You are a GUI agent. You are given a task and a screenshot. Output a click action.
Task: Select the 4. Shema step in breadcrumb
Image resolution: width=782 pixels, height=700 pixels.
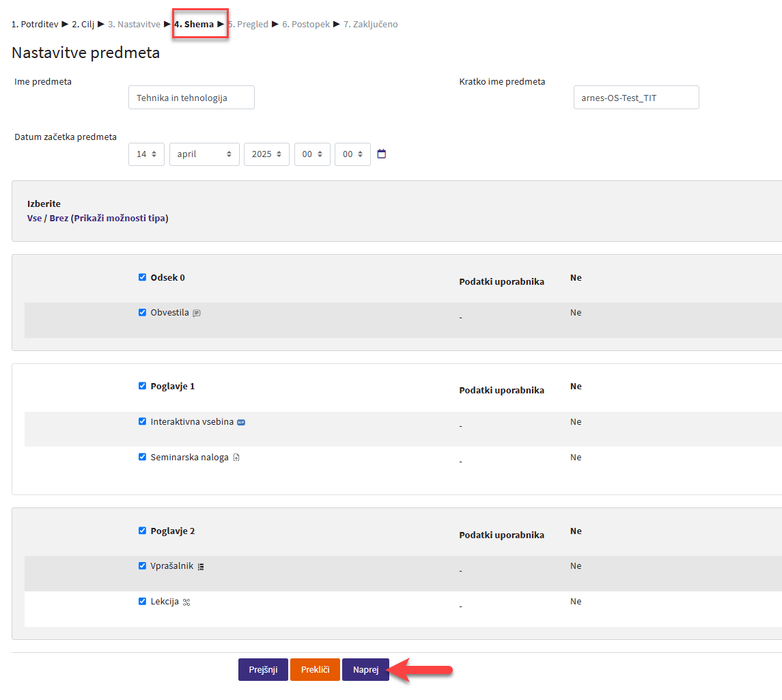pyautogui.click(x=194, y=25)
